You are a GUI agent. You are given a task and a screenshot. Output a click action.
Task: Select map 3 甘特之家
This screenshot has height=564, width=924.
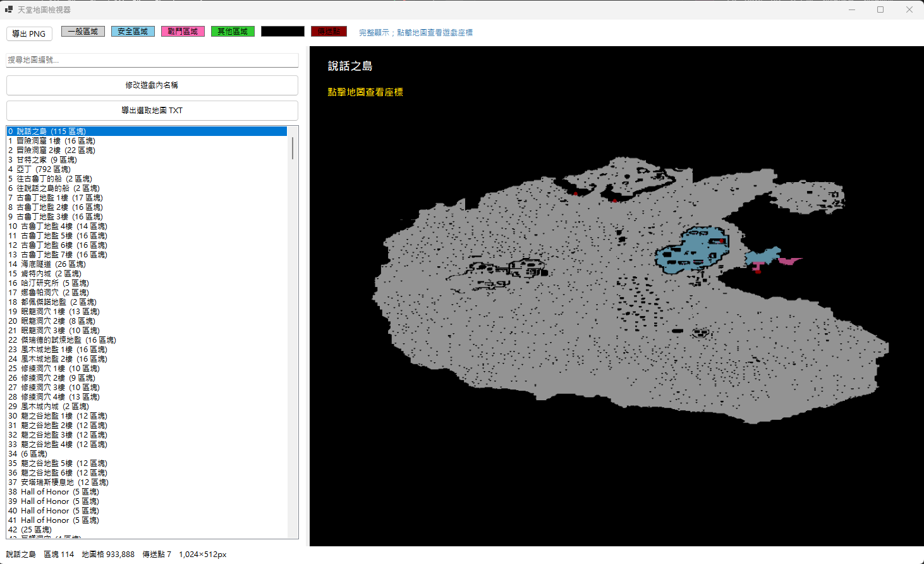tap(147, 159)
